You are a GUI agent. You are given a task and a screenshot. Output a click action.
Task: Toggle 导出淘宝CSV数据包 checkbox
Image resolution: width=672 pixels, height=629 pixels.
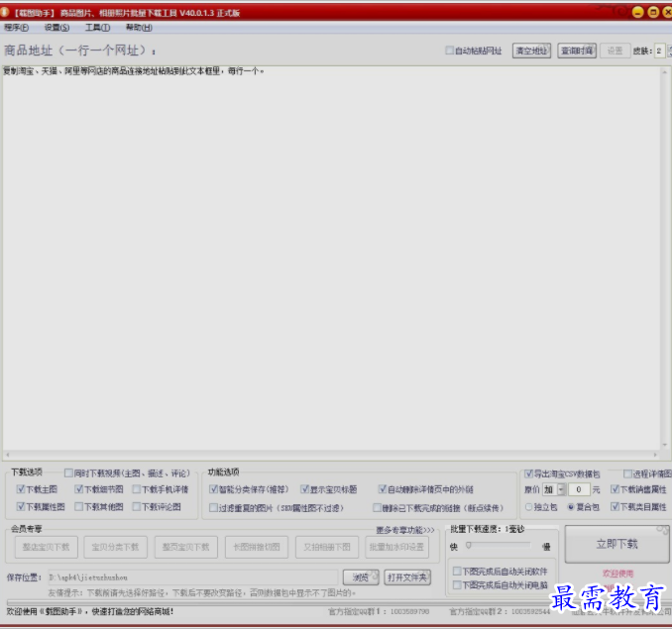529,473
